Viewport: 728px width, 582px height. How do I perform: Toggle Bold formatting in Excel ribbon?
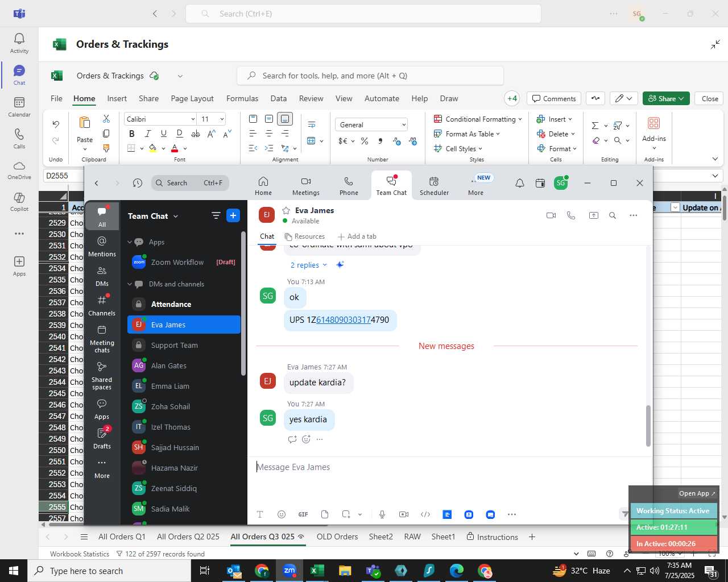click(x=132, y=134)
